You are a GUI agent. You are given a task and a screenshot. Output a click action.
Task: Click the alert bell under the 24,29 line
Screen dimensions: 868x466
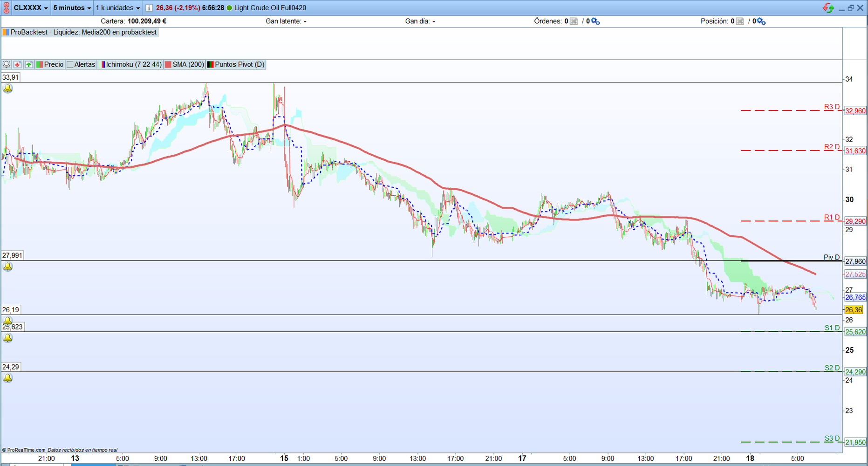point(8,378)
